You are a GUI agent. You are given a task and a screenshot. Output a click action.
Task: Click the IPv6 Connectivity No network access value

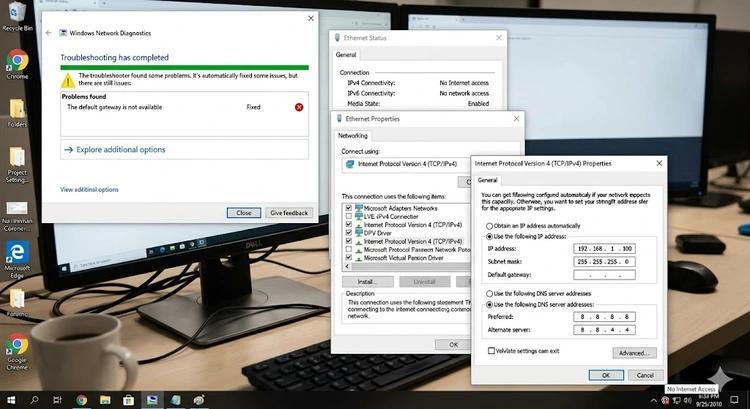[464, 93]
